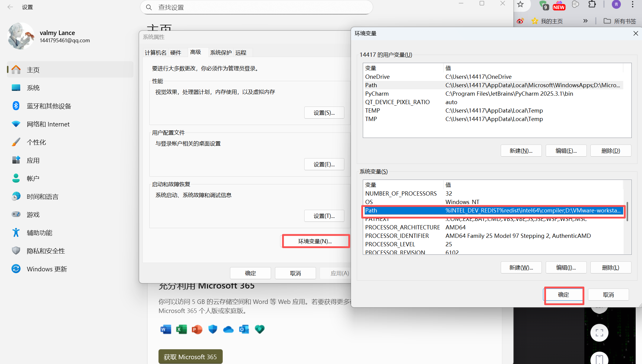This screenshot has width=642, height=364.
Task: Click the Family Safety heart icon
Action: click(x=260, y=329)
